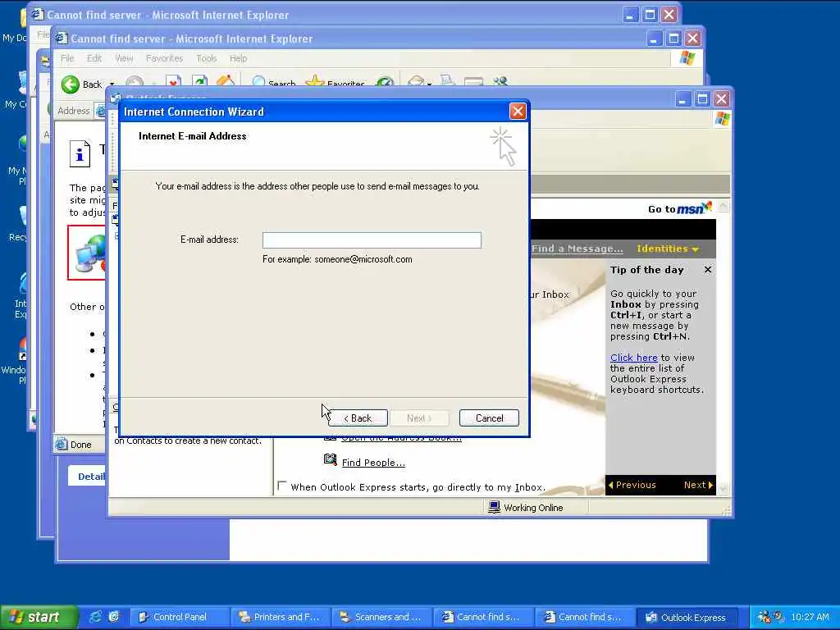Click the green Back arrow in Internet Explorer
This screenshot has width=840, height=630.
(x=71, y=84)
